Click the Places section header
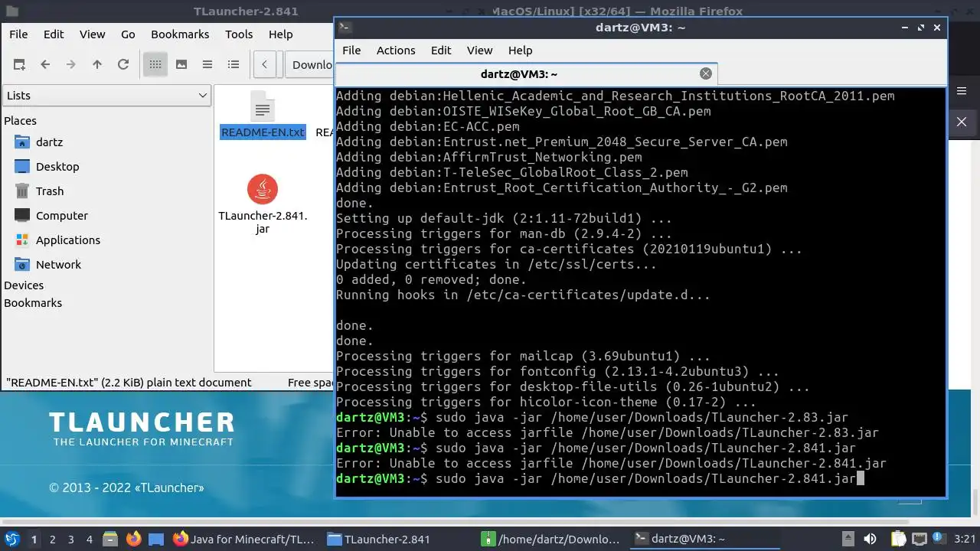This screenshot has height=551, width=980. click(x=20, y=121)
